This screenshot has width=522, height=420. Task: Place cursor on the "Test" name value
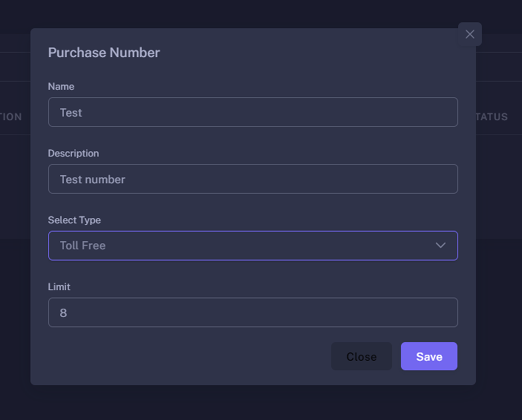click(x=71, y=113)
